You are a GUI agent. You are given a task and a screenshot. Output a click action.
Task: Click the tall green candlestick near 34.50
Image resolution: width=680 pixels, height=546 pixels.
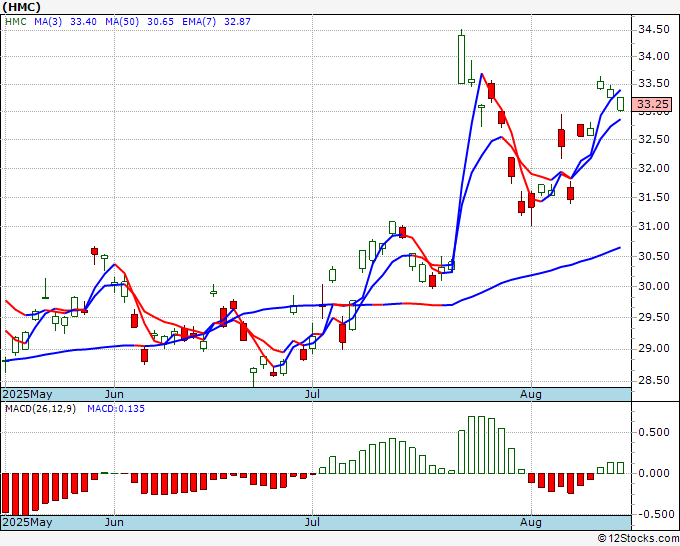tap(461, 59)
